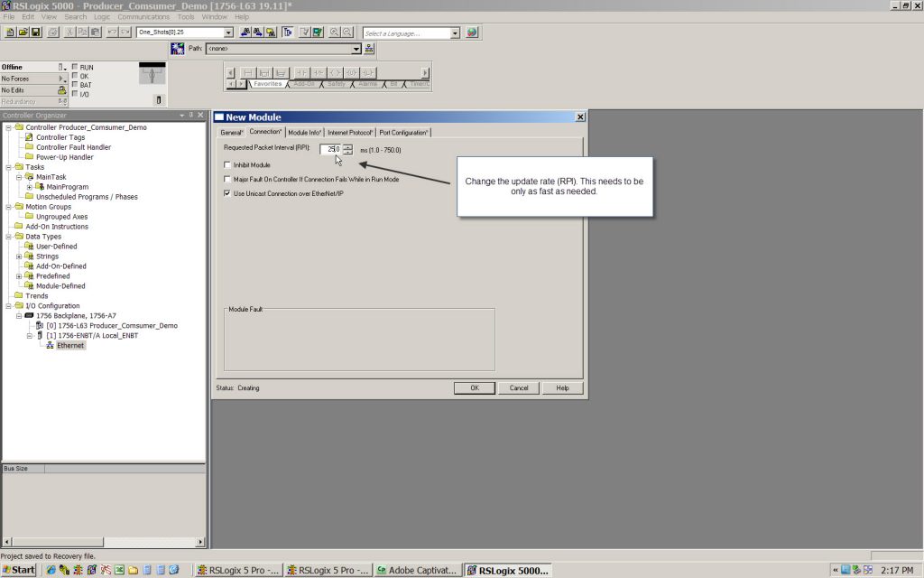
Task: Expand the MainProgram tree node
Action: (x=30, y=187)
